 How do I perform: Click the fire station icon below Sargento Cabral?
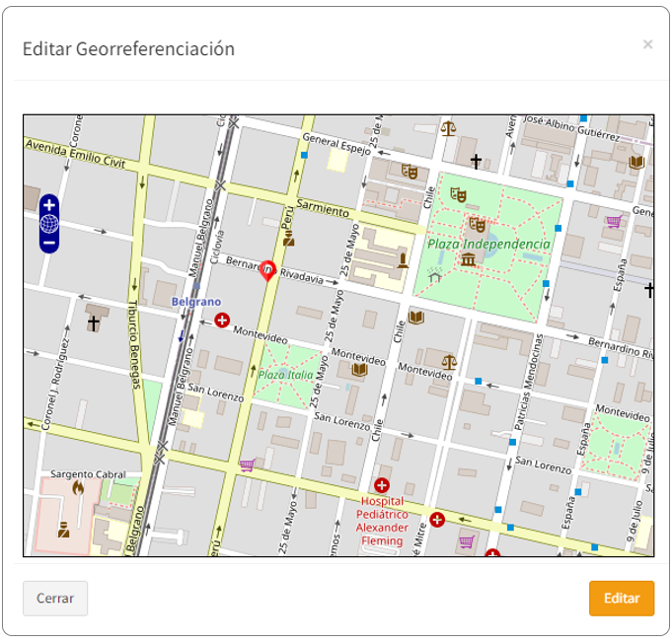(x=78, y=487)
